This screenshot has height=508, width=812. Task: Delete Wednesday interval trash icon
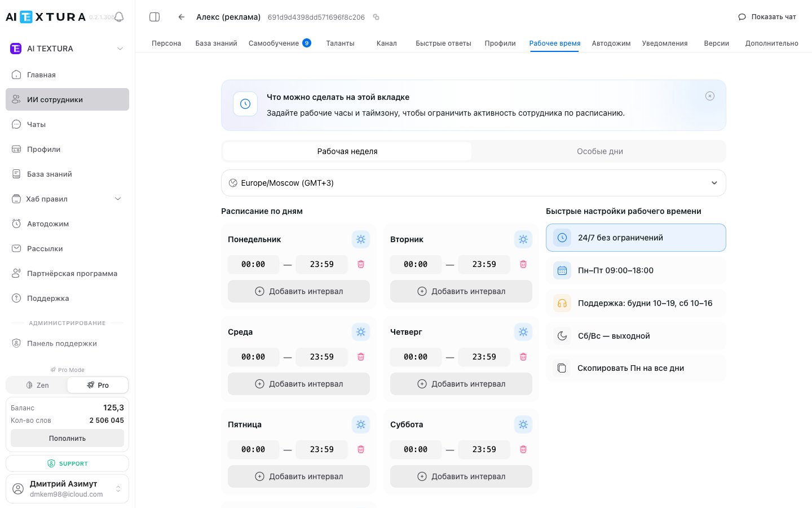coord(361,357)
